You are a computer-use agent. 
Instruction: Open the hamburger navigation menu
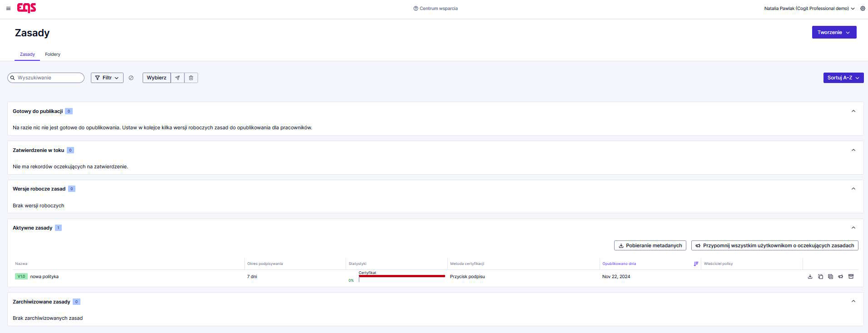coord(8,9)
